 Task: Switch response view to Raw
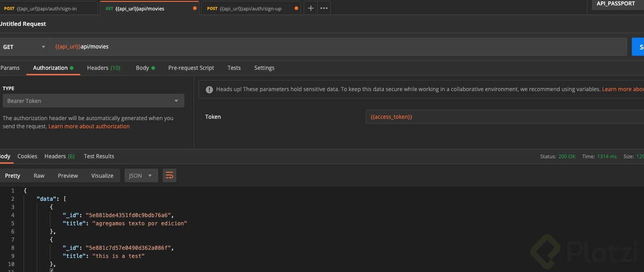tap(39, 175)
